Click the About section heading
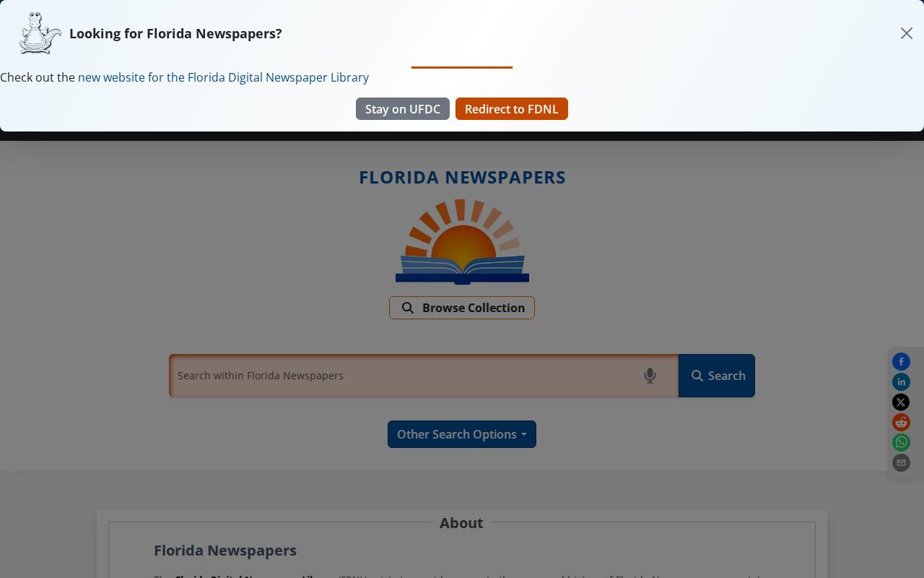The height and width of the screenshot is (578, 924). (x=461, y=523)
